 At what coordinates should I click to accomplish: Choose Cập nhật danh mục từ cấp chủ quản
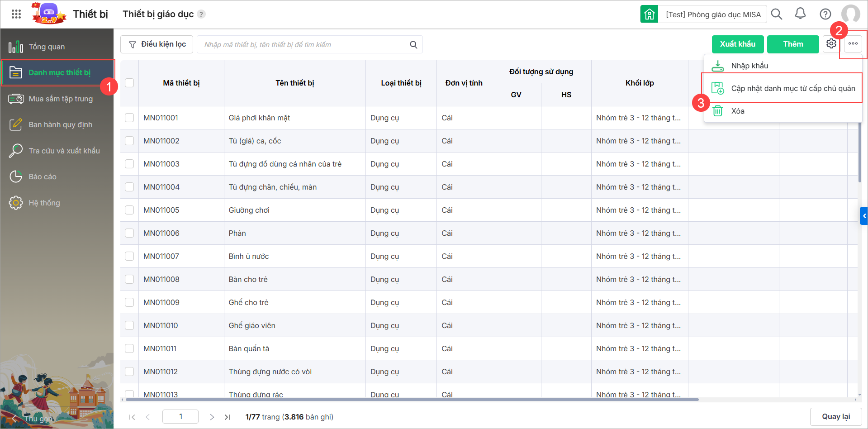792,88
